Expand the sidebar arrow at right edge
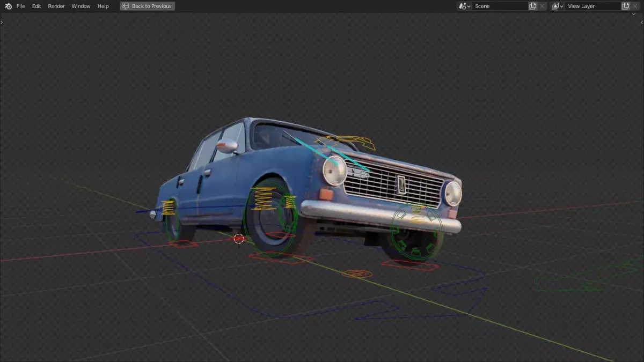 tap(641, 22)
